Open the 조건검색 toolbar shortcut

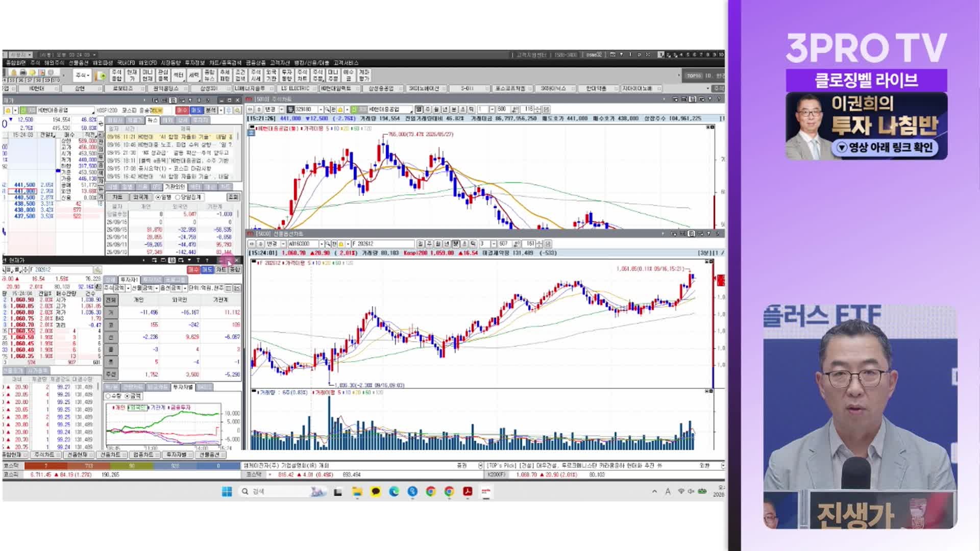click(x=240, y=76)
